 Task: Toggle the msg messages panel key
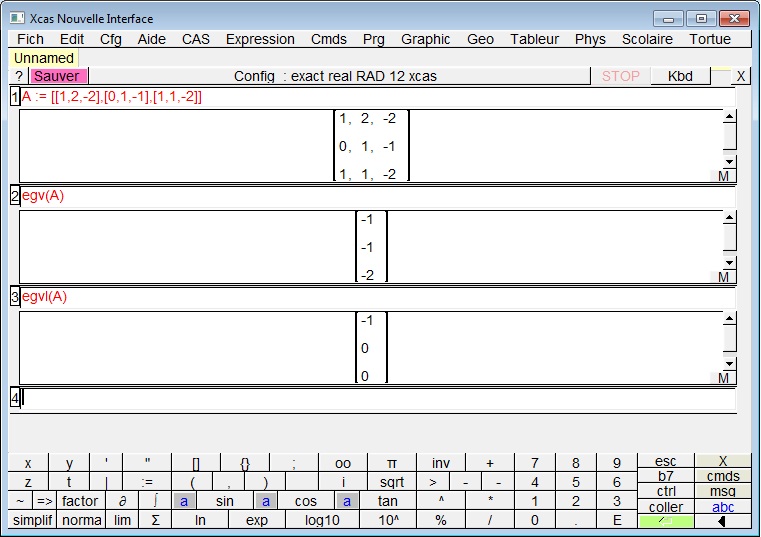[722, 491]
